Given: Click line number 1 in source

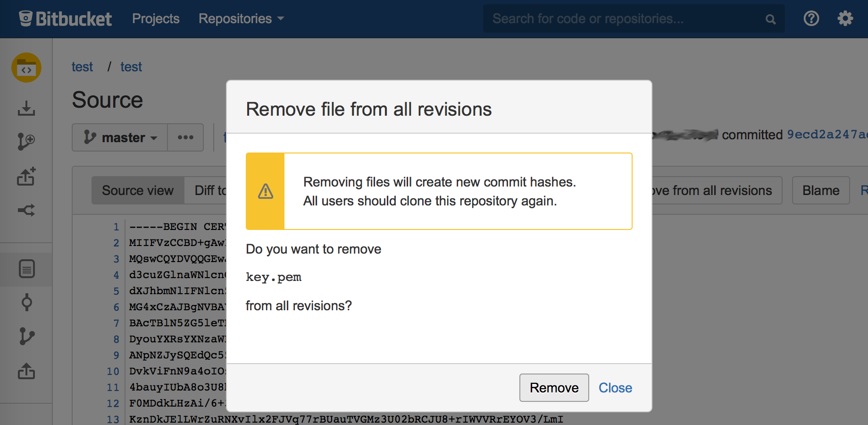Looking at the screenshot, I should tap(116, 227).
